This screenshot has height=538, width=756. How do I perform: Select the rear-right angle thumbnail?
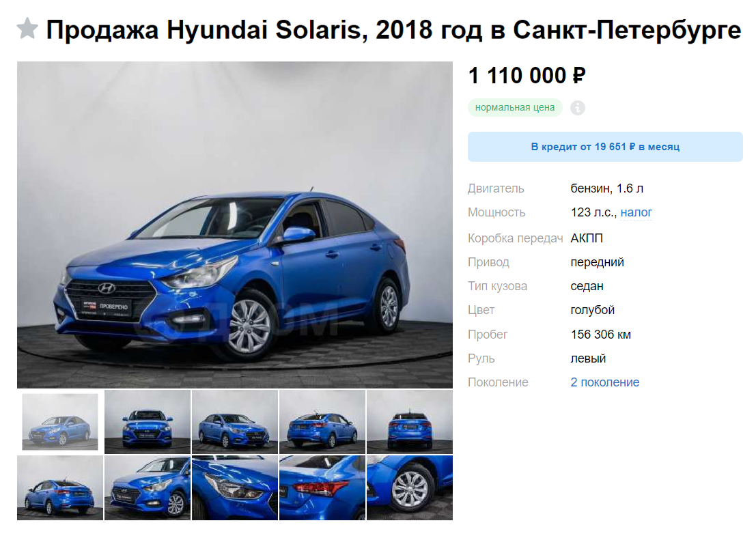point(322,422)
